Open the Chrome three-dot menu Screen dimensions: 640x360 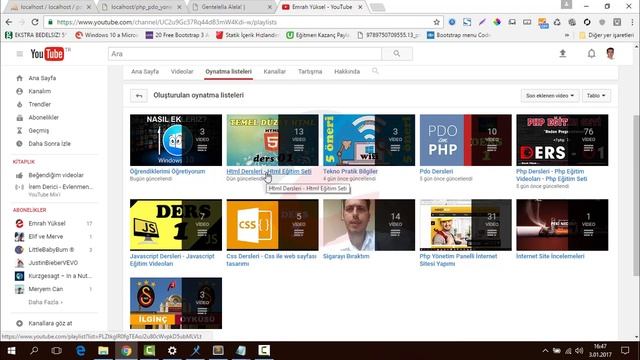(633, 22)
